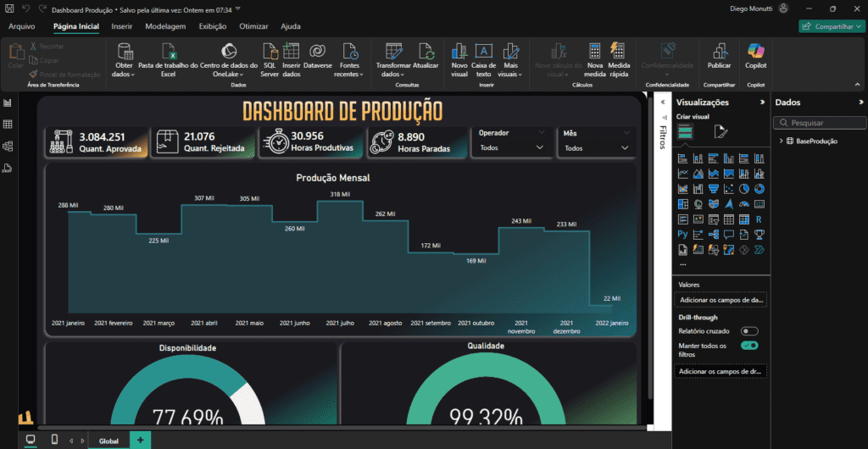Collapse the Visualizações pane

tap(762, 103)
